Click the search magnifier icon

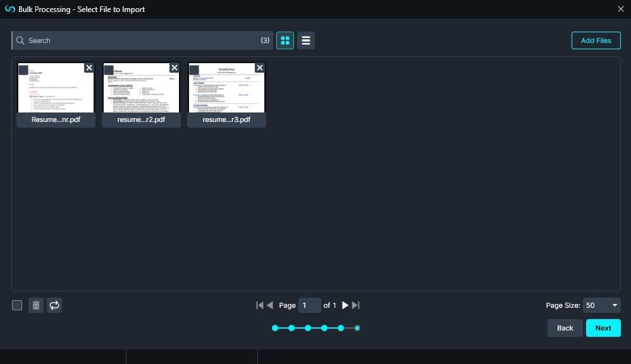click(21, 40)
